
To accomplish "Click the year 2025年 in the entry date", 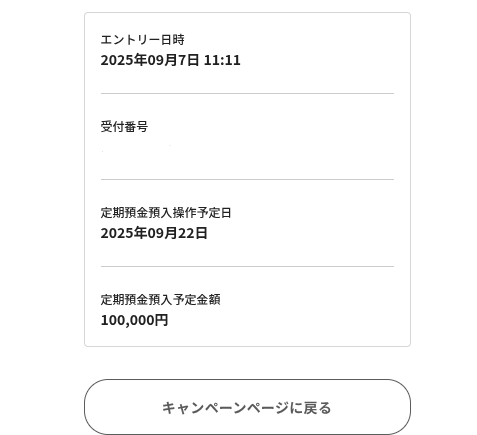I will 124,60.
